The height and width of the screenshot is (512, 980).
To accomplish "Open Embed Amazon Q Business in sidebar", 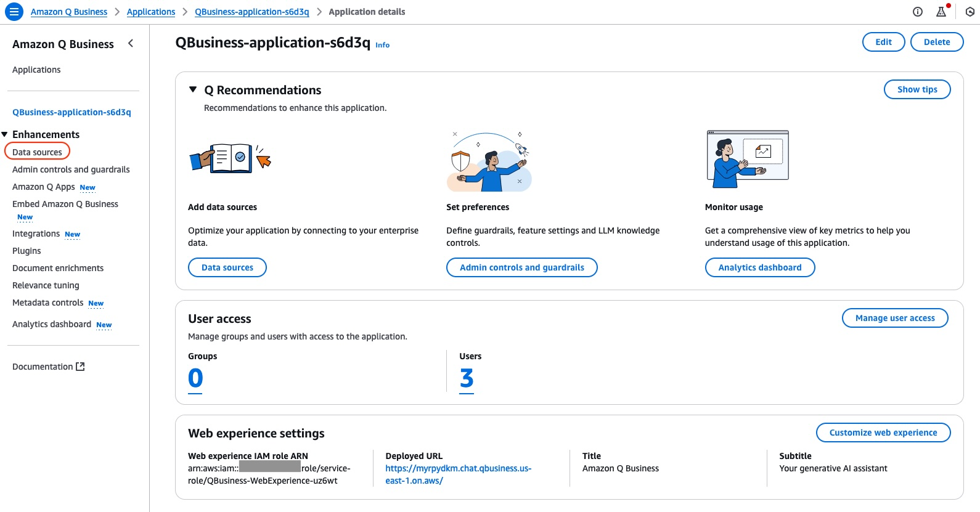I will point(65,204).
